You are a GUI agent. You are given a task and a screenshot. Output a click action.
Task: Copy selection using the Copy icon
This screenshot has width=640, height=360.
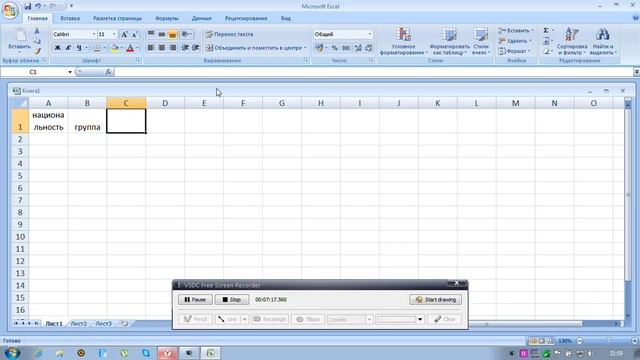[x=37, y=41]
